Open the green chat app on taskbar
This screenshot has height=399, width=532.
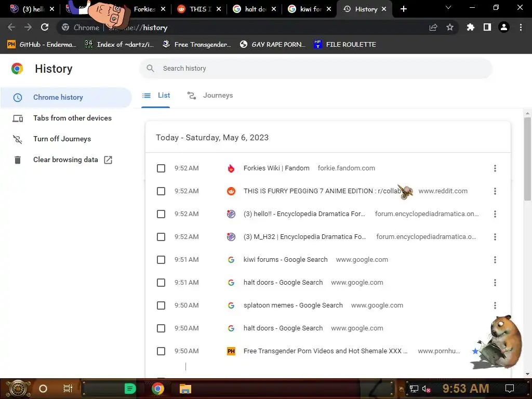tap(130, 389)
